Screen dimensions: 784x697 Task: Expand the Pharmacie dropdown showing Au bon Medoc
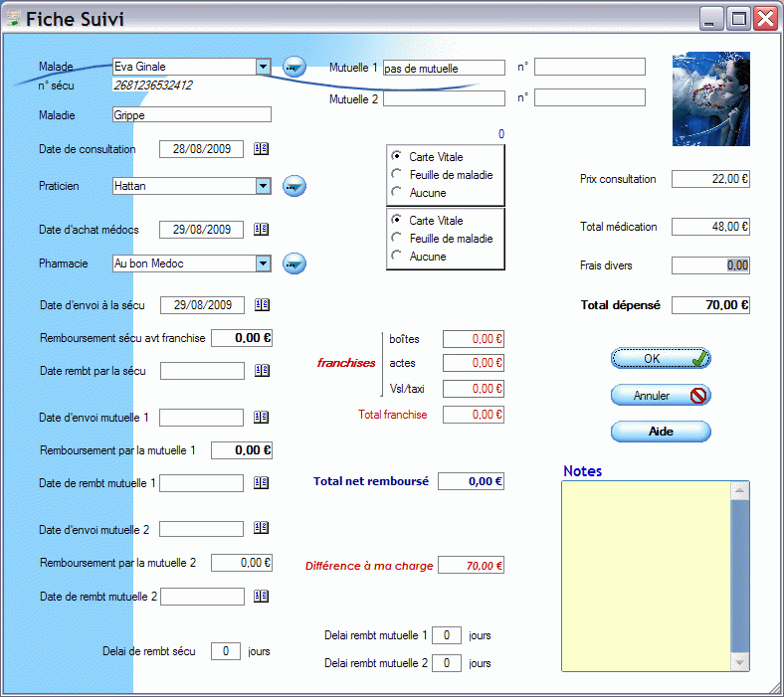click(263, 263)
